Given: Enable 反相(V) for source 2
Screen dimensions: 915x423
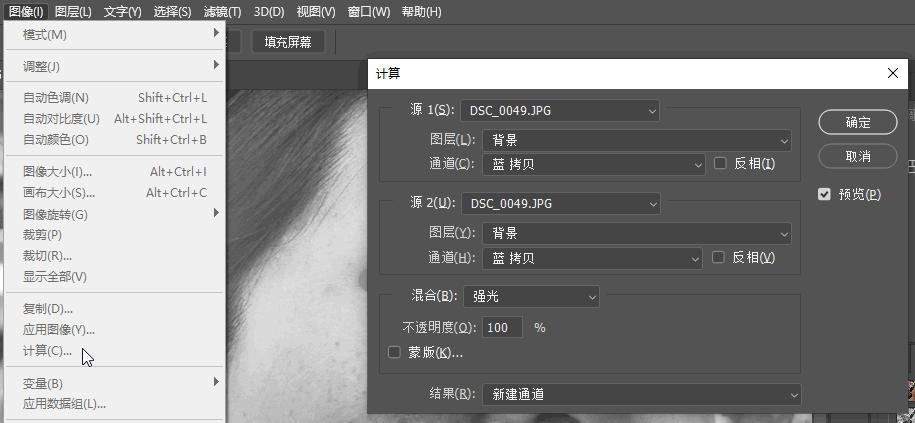Looking at the screenshot, I should pyautogui.click(x=718, y=257).
